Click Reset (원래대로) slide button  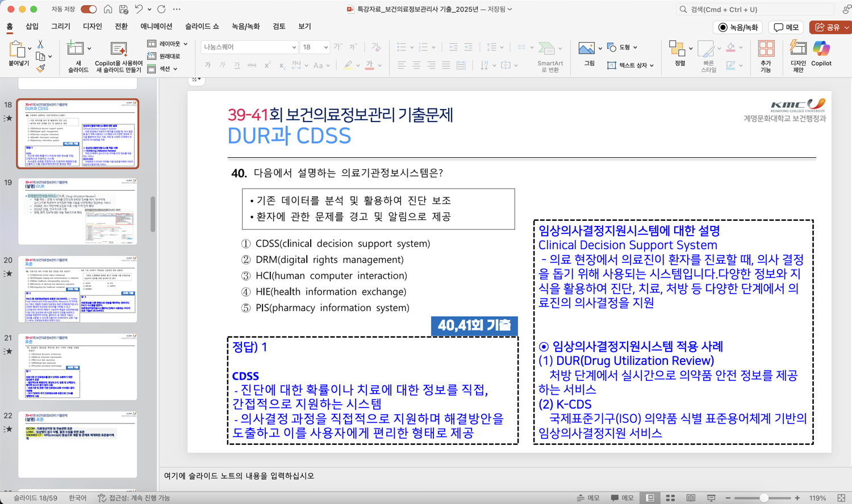164,56
